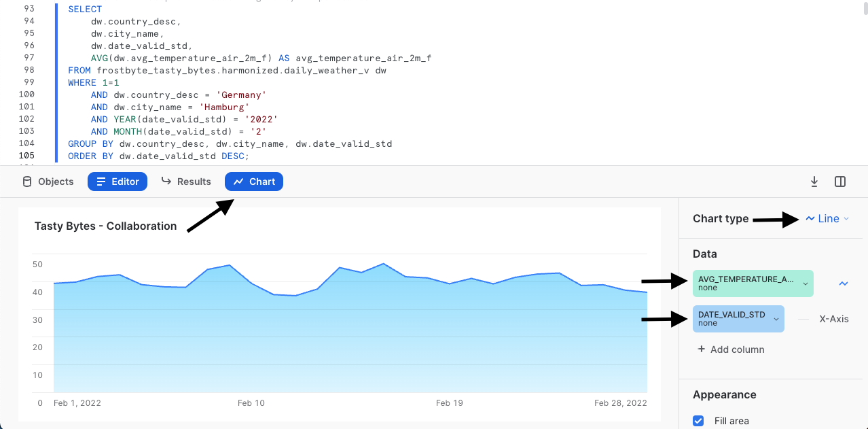Click the 'Hamburg' string in the query
The width and height of the screenshot is (868, 429).
tap(226, 107)
